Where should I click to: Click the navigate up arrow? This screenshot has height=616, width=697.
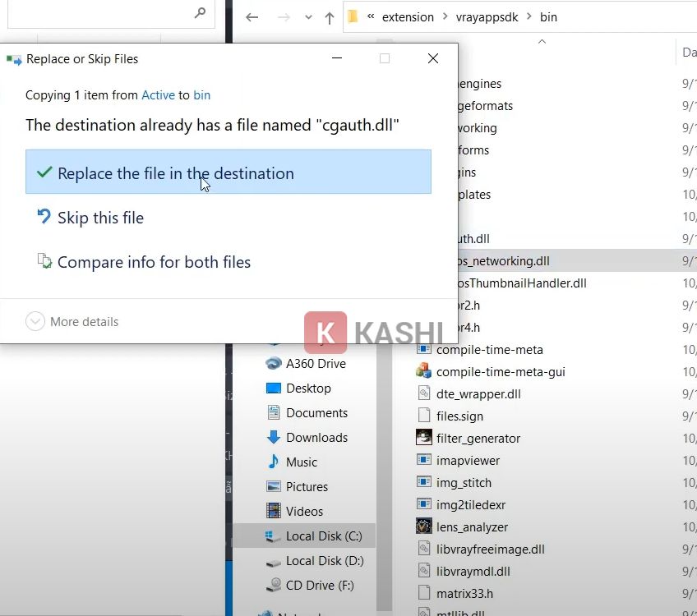328,16
